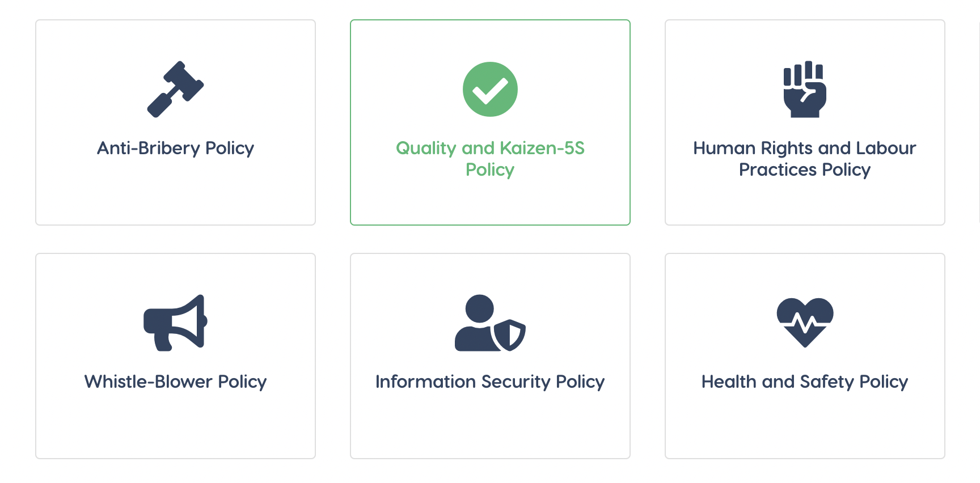Click blank space above the gavel icon

tap(175, 39)
